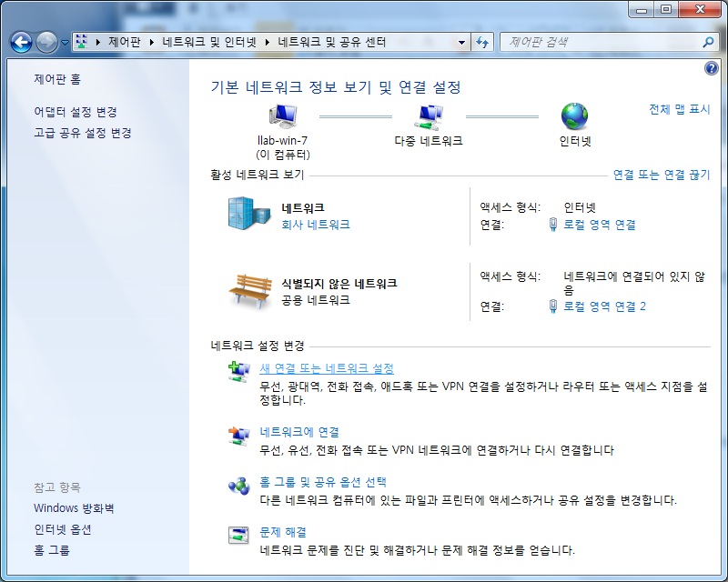728x582 pixels.
Task: Go to 제어판 홈
Action: click(57, 79)
